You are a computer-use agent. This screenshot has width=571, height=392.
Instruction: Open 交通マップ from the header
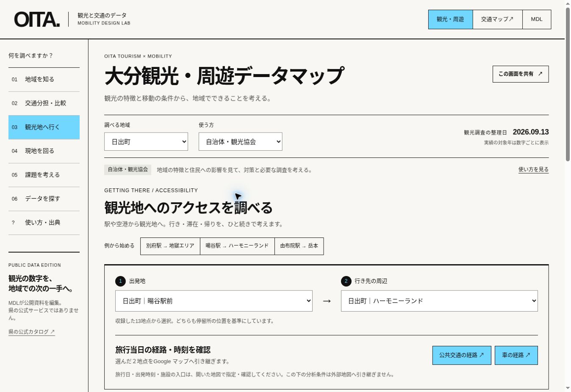click(x=497, y=19)
